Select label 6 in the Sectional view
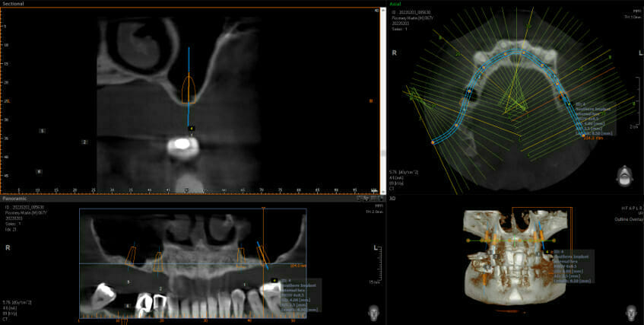Screen dimensions: 644x325 coord(39,171)
